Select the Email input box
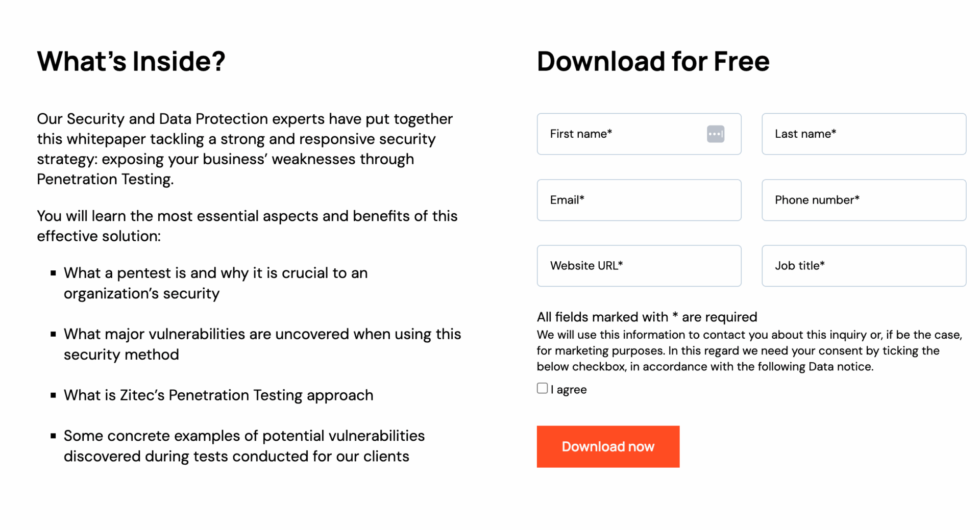The height and width of the screenshot is (530, 980). [639, 200]
